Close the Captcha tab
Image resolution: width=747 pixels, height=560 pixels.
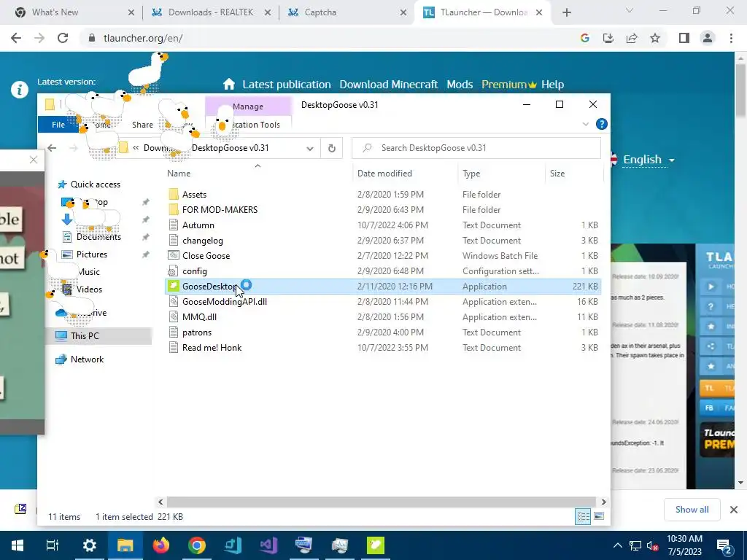pos(403,12)
